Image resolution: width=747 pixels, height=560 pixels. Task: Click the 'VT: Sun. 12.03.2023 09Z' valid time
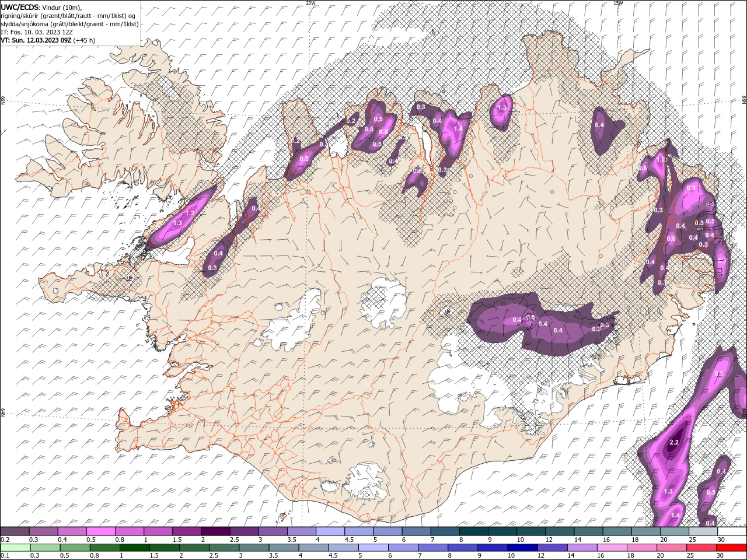[x=36, y=40]
